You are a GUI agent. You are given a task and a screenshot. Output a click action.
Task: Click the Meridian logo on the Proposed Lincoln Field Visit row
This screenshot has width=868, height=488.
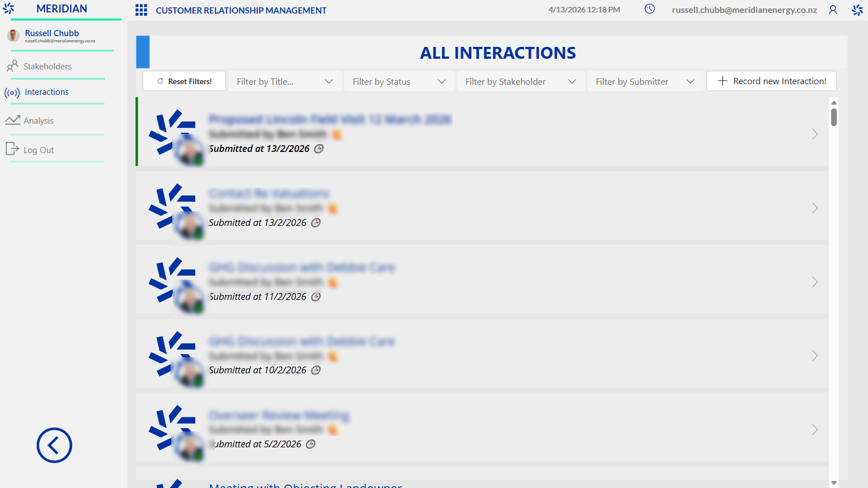(x=172, y=131)
